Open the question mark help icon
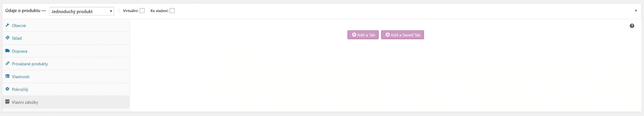Viewport: 644px width, 116px height. point(632,26)
